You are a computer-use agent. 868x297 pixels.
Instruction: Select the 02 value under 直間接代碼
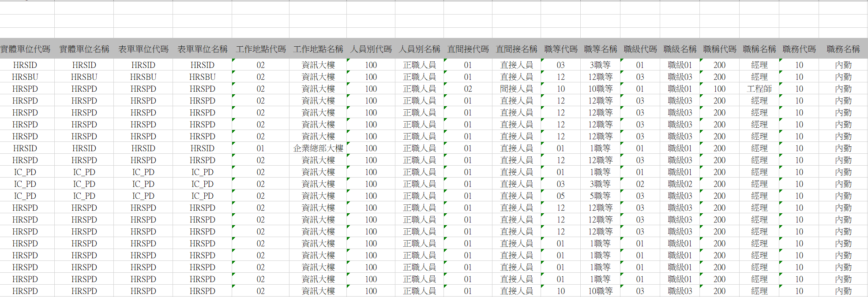coord(468,89)
